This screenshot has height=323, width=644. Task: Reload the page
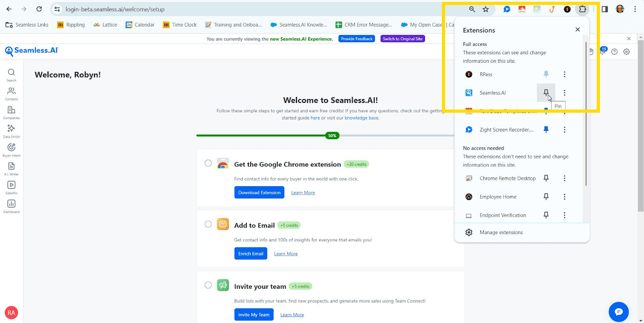39,9
